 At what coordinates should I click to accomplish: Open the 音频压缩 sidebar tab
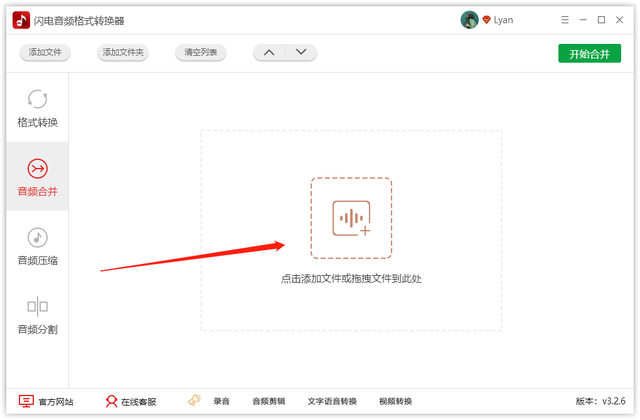click(37, 246)
